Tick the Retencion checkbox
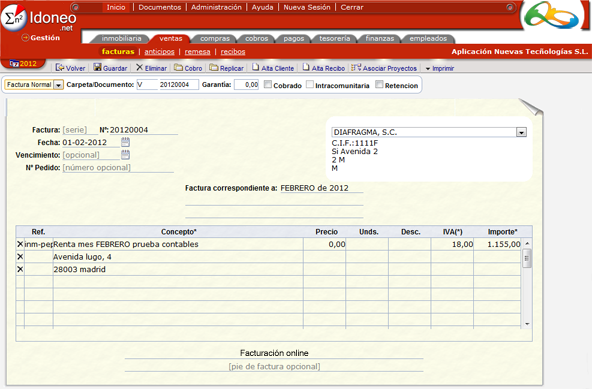The width and height of the screenshot is (592, 389). [x=379, y=85]
